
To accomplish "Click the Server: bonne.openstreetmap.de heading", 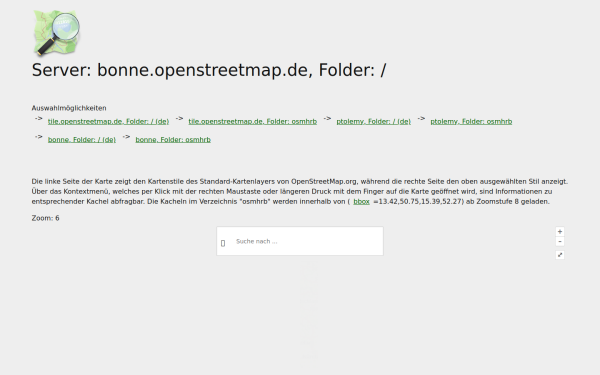I will pos(209,70).
